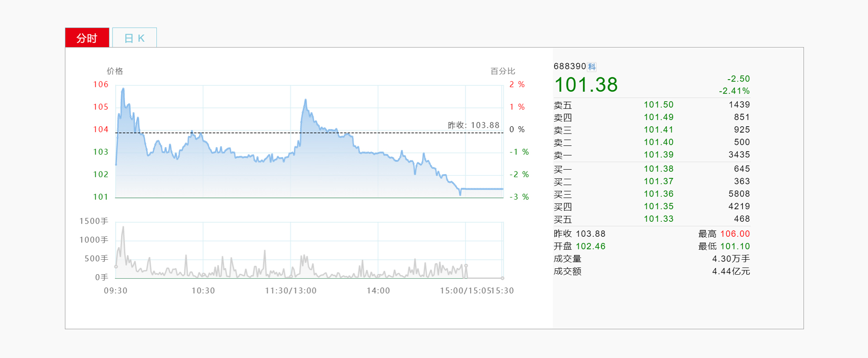
Task: Click the 卖三 row label
Action: point(563,130)
